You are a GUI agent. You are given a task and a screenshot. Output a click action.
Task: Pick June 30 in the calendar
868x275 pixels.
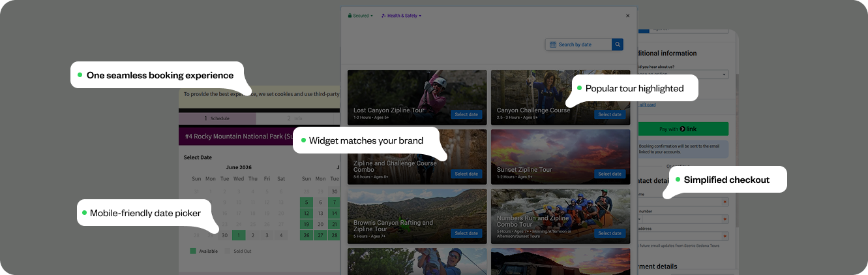click(224, 235)
